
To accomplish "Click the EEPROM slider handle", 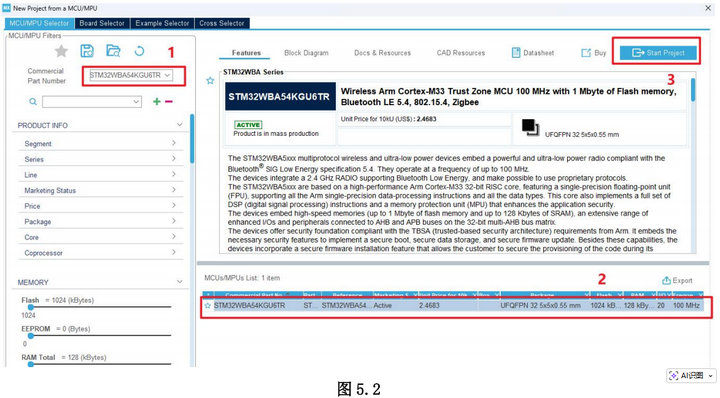I will (30, 336).
